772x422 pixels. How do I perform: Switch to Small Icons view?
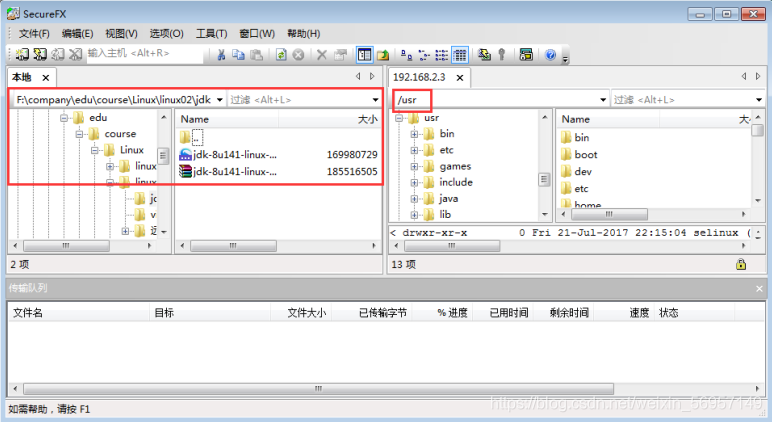click(x=424, y=55)
